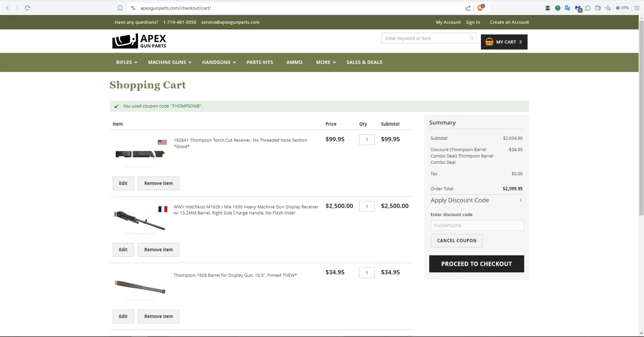
Task: Go back with the browser back arrow
Action: 7,8
